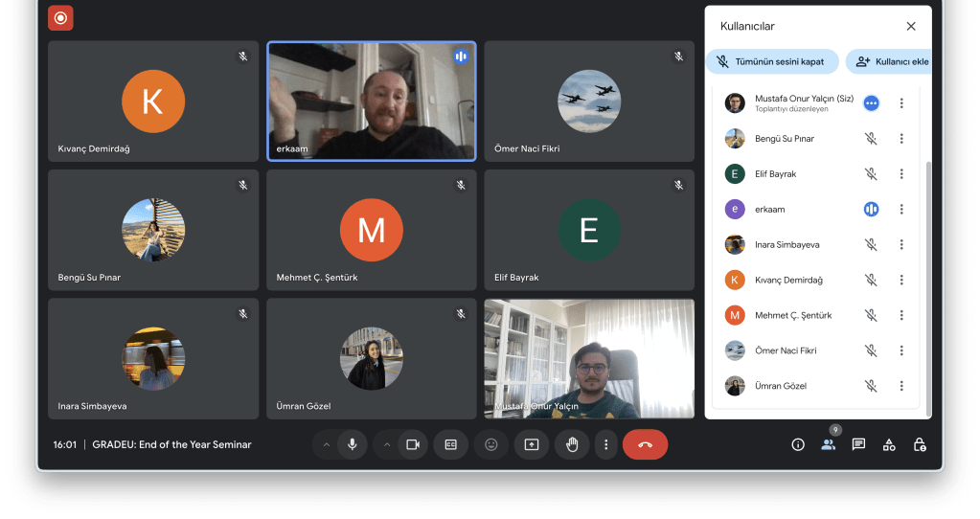Viewport: 980px width, 519px height.
Task: Open meeting details info icon
Action: [797, 444]
